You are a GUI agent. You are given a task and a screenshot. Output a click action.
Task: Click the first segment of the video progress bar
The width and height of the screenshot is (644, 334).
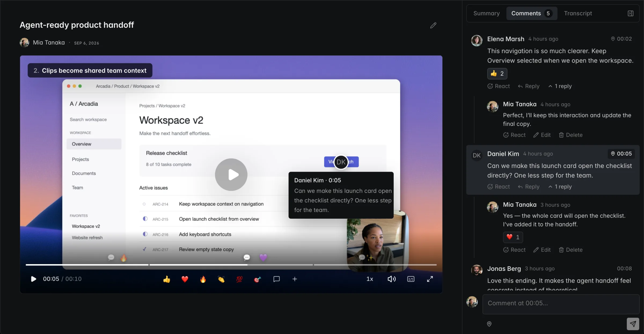pyautogui.click(x=87, y=265)
